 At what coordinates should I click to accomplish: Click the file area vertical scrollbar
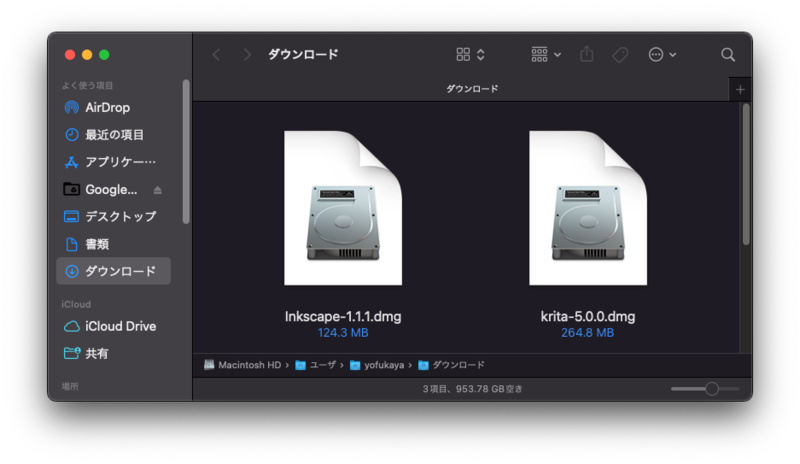click(746, 174)
